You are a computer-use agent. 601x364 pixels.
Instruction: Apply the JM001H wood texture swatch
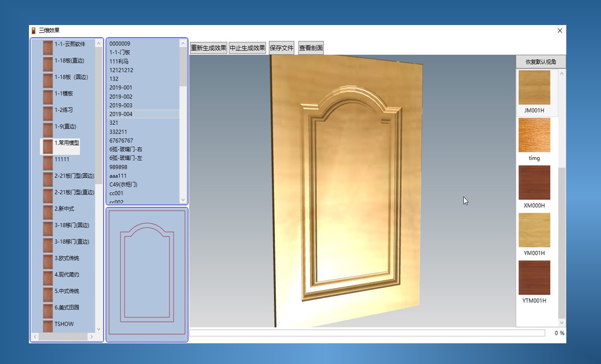534,88
